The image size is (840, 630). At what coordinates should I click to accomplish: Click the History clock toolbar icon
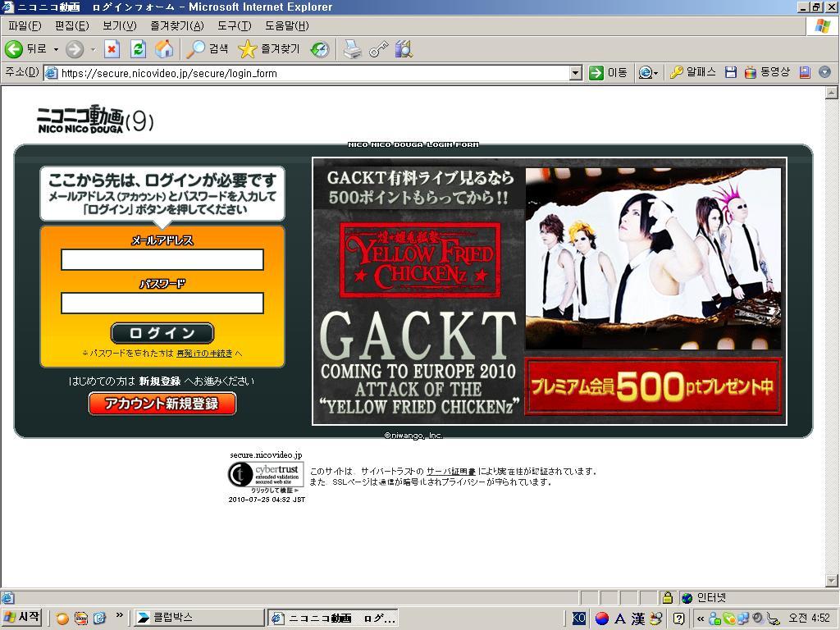pos(320,49)
